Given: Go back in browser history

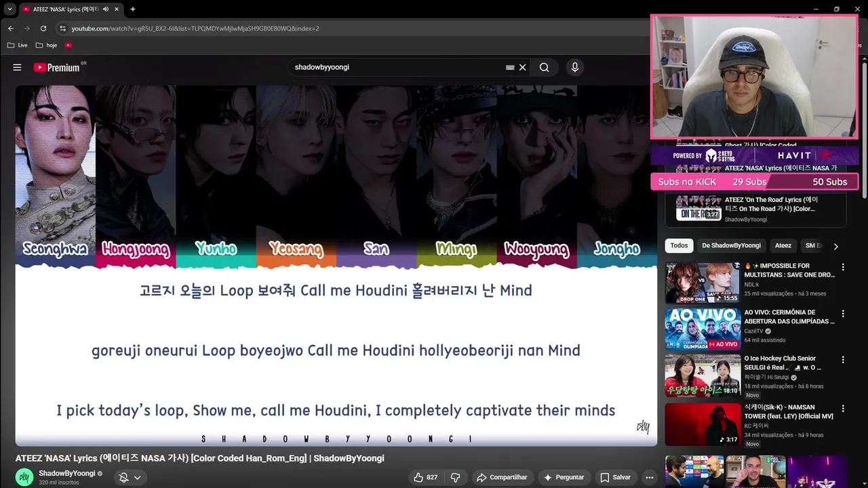Looking at the screenshot, I should coord(11,28).
